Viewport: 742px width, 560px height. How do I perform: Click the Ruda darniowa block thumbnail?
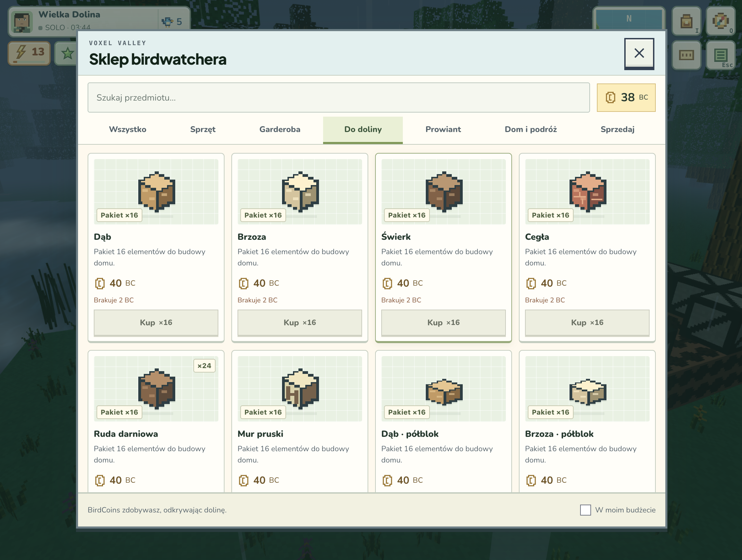pos(156,389)
